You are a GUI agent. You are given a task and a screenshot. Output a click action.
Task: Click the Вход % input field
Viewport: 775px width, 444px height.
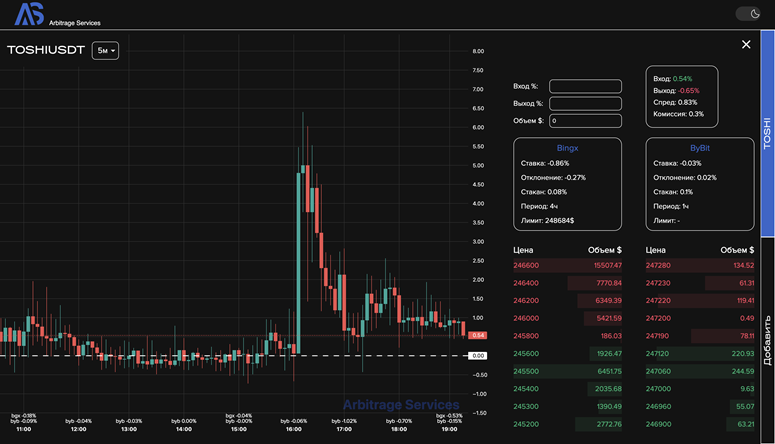[586, 86]
